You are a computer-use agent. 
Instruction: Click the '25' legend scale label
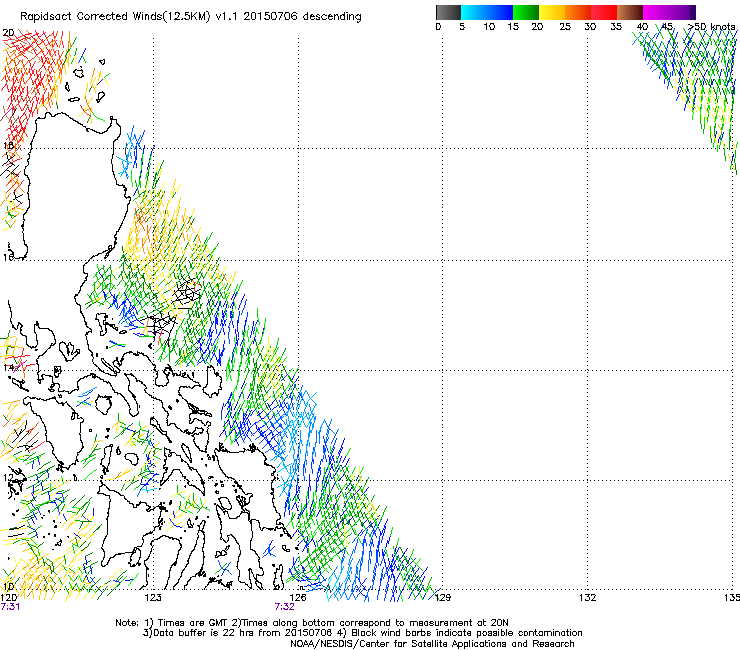pos(565,27)
